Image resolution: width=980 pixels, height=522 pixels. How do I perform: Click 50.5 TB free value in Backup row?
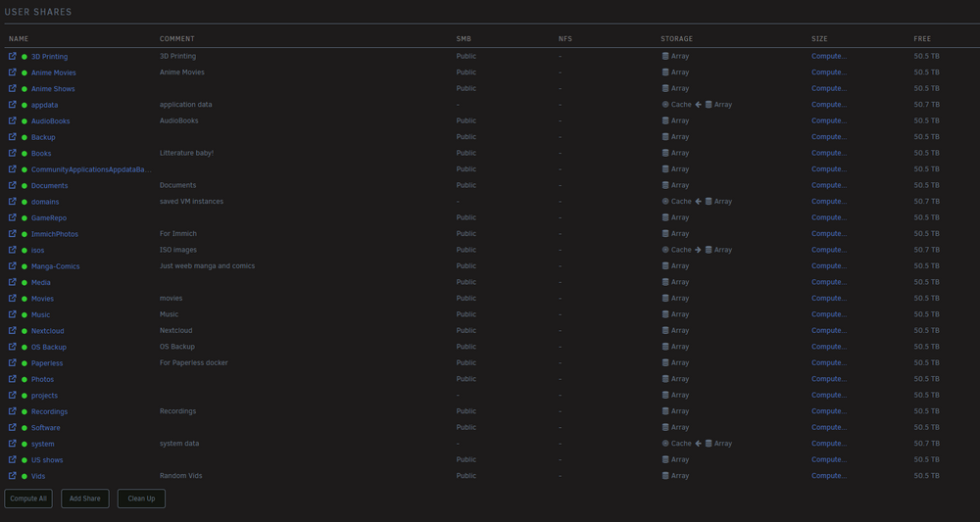[x=926, y=137]
